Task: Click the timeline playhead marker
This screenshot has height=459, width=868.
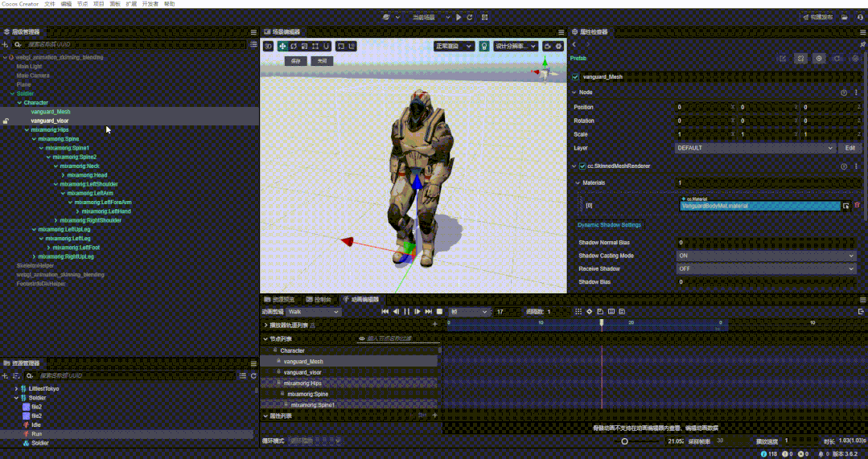Action: pyautogui.click(x=602, y=323)
